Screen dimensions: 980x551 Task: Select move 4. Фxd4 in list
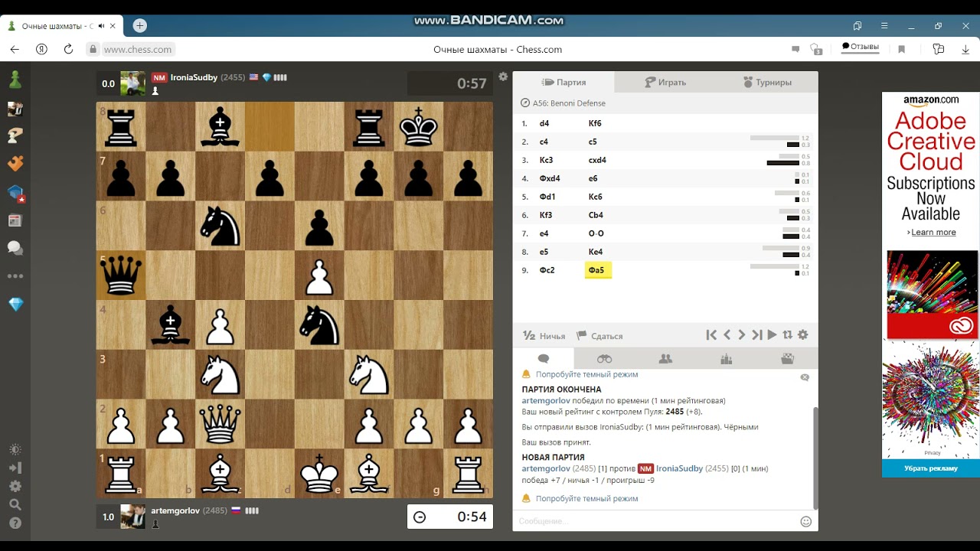(x=550, y=178)
